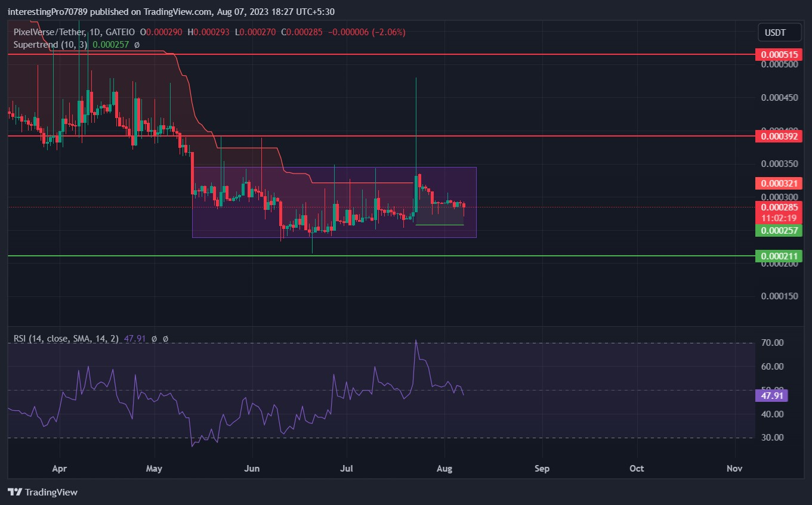Click the Aug label on time axis

coord(444,469)
